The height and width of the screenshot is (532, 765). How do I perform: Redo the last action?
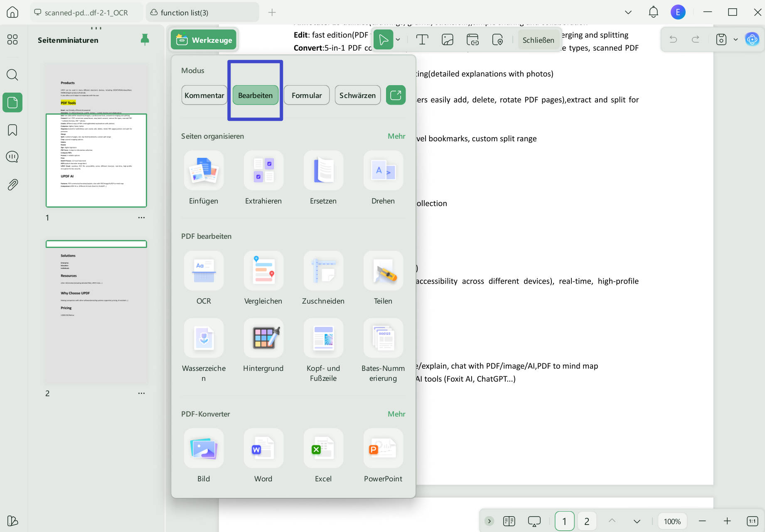[695, 39]
